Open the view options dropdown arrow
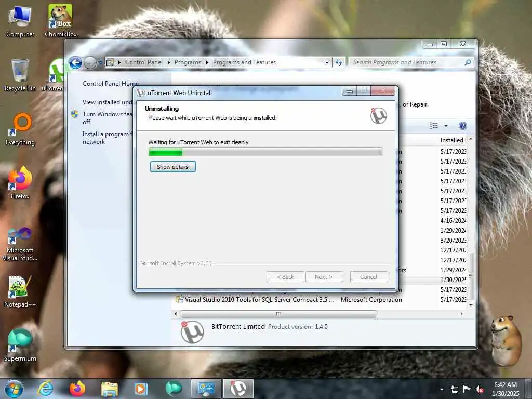The image size is (532, 399). click(446, 126)
